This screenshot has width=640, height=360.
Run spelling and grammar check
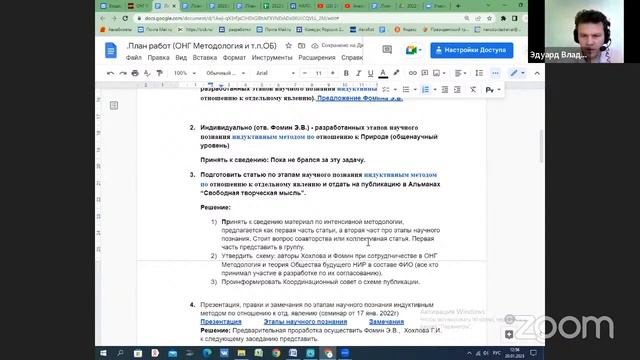coord(147,73)
